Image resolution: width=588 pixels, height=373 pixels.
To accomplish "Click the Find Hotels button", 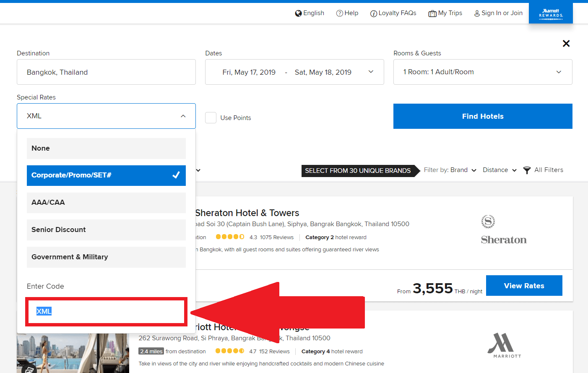I will [x=483, y=116].
